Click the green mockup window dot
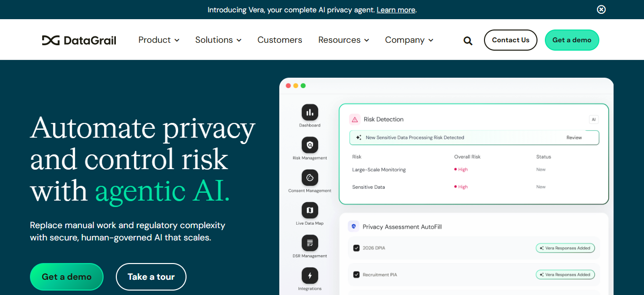 tap(303, 86)
